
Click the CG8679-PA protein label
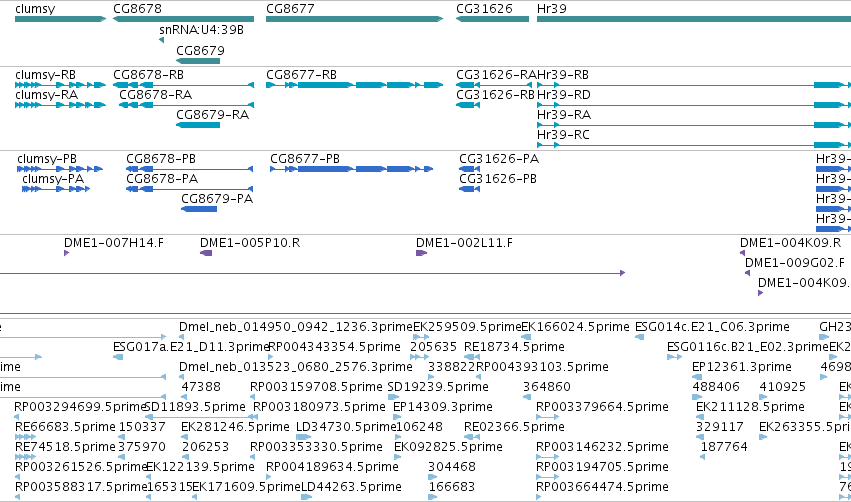(217, 199)
